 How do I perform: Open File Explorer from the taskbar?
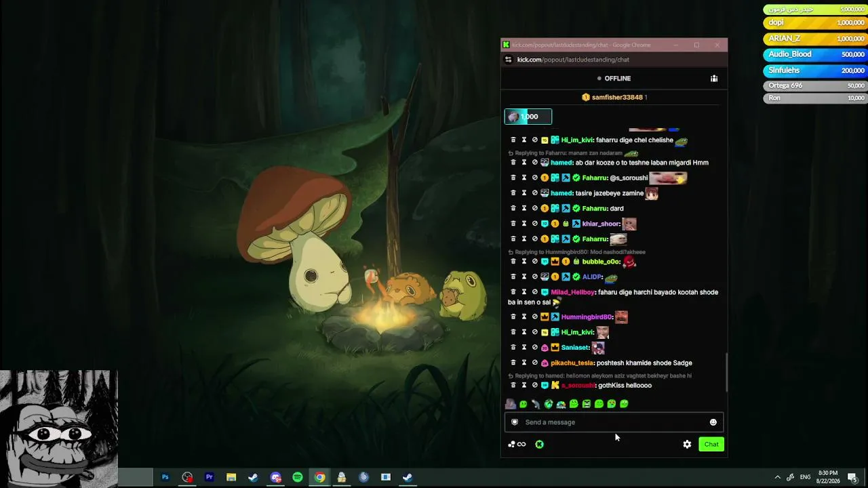[231, 477]
